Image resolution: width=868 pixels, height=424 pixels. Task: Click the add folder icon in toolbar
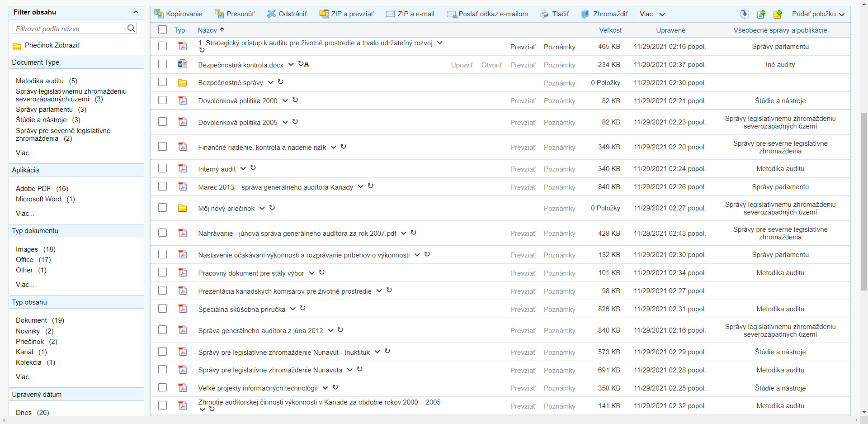778,14
